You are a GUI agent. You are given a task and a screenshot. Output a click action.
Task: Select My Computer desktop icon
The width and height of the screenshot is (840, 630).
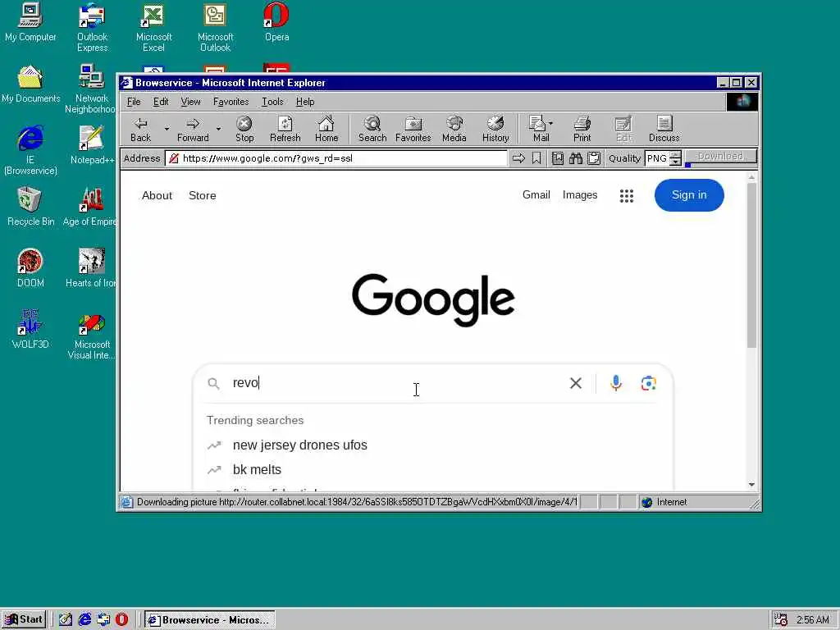pyautogui.click(x=30, y=22)
